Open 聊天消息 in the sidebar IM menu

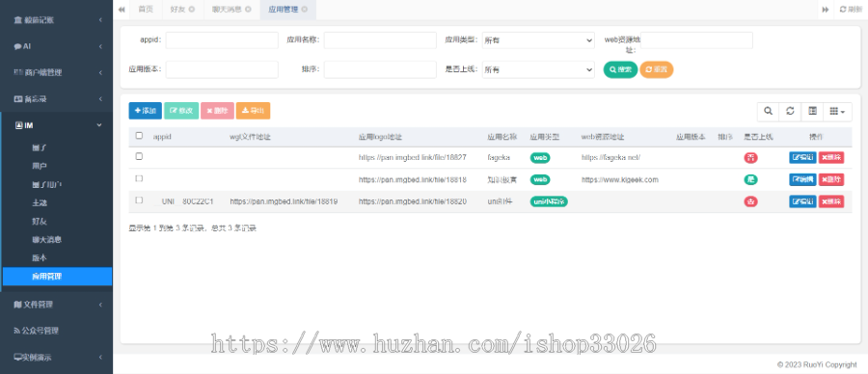pyautogui.click(x=46, y=240)
